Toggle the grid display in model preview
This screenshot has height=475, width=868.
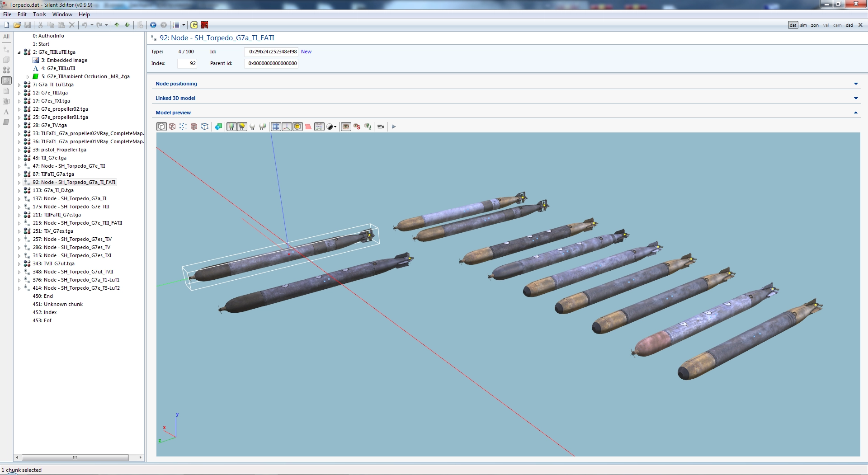276,127
